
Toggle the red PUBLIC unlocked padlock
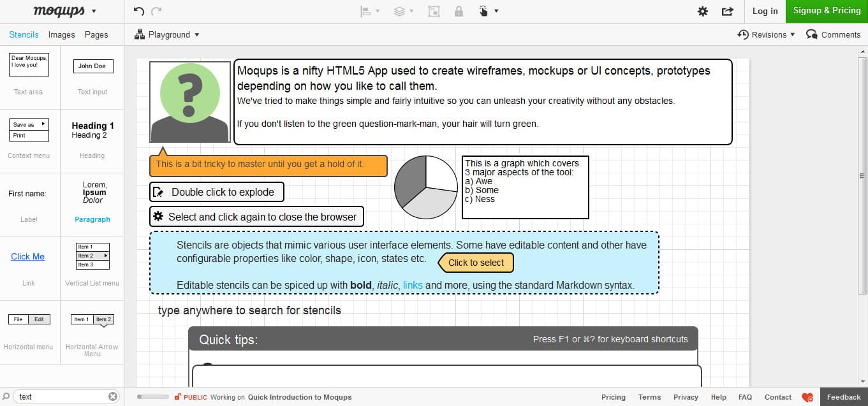pos(178,397)
